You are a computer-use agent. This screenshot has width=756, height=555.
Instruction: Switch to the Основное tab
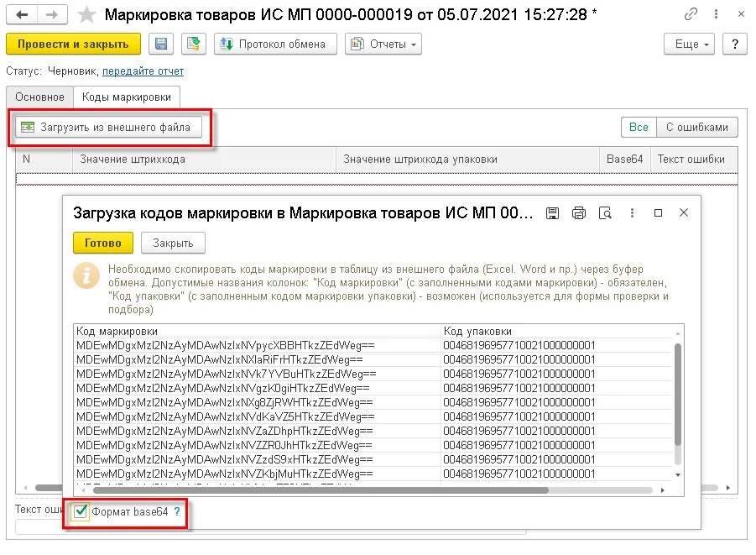pyautogui.click(x=39, y=97)
